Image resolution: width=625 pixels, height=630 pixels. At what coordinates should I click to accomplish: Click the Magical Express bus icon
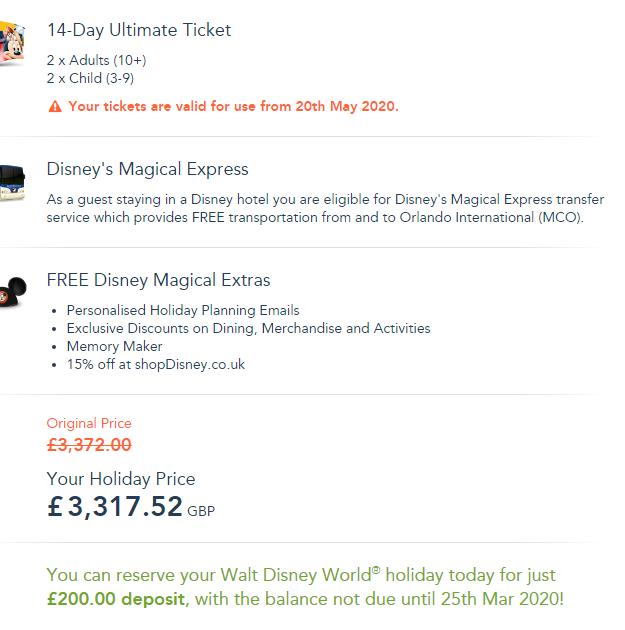[11, 183]
